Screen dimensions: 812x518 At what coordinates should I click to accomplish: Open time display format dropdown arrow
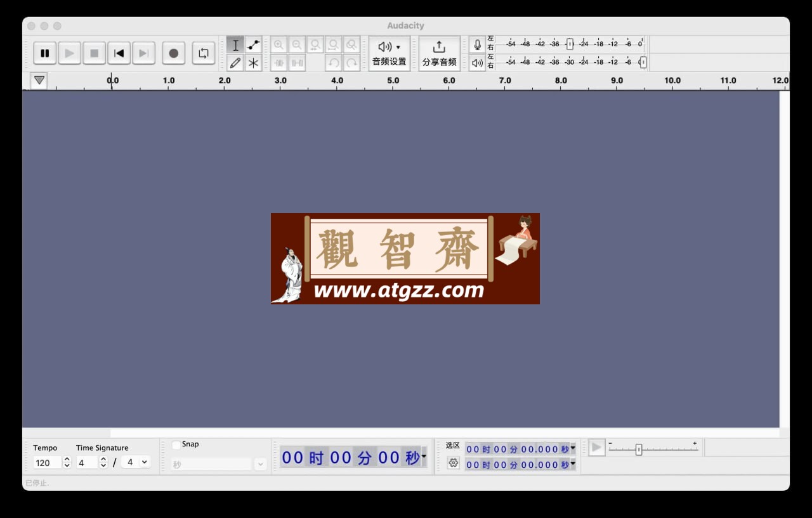pos(424,456)
